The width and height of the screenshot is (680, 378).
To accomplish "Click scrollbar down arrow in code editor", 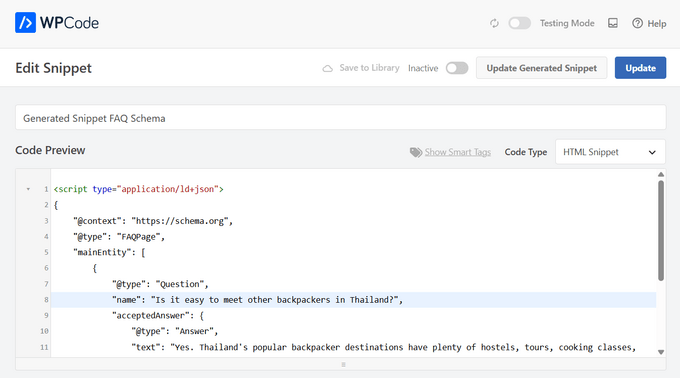I will (660, 352).
